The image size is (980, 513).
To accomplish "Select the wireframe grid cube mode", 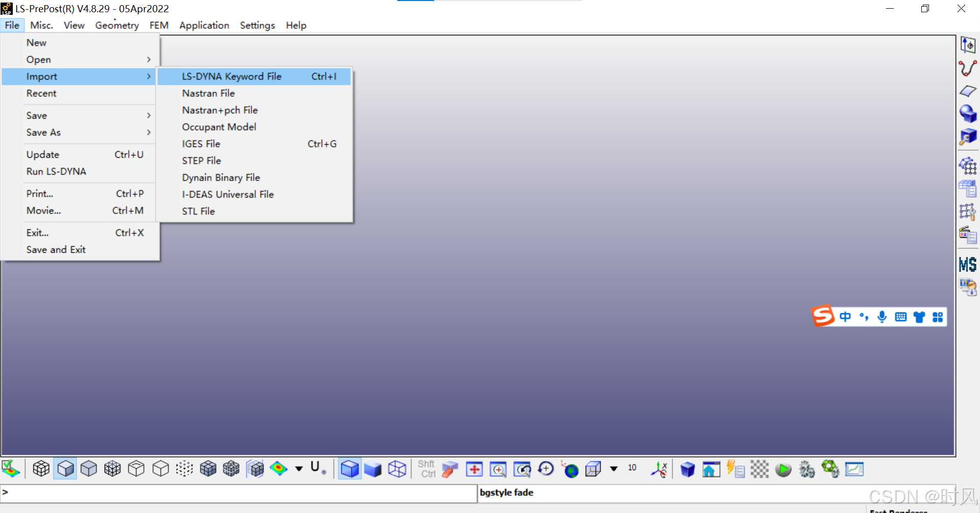I will click(112, 469).
